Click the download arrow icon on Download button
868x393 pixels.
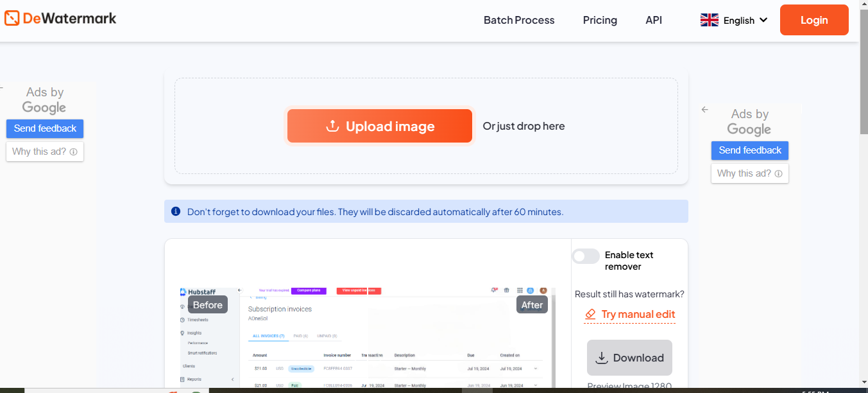[x=601, y=358]
